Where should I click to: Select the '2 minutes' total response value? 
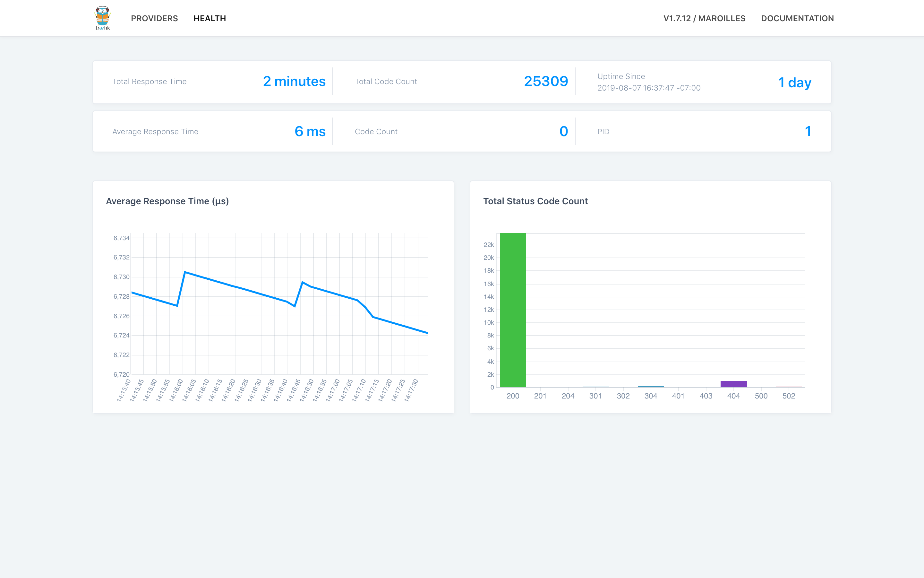294,82
